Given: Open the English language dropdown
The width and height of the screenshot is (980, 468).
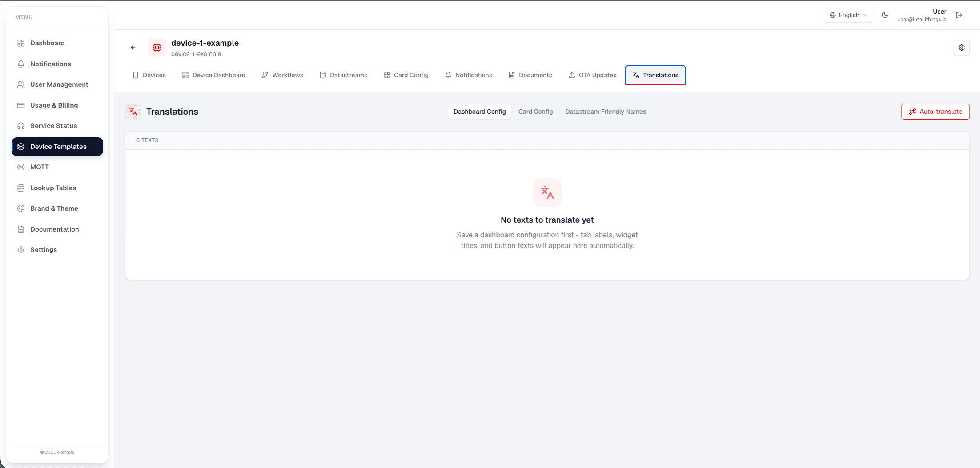Looking at the screenshot, I should tap(848, 15).
